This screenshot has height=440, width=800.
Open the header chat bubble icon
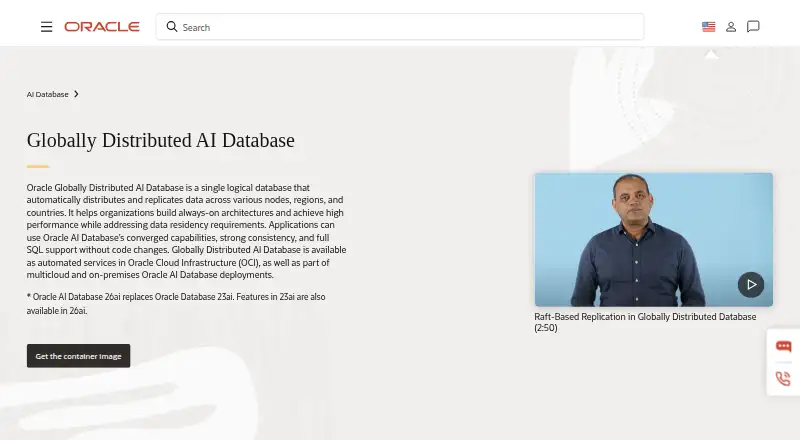[753, 27]
